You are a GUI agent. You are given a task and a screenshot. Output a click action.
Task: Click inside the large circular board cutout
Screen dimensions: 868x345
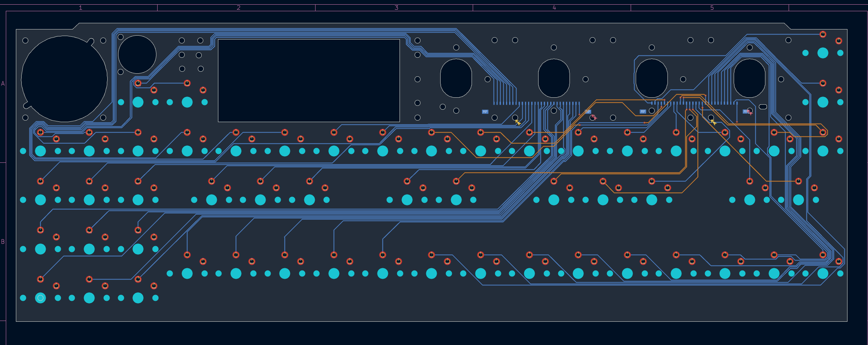[x=64, y=79]
